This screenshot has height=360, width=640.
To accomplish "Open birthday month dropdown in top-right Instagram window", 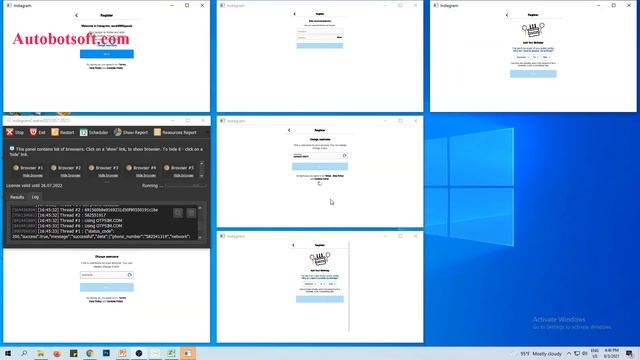I will click(x=522, y=57).
